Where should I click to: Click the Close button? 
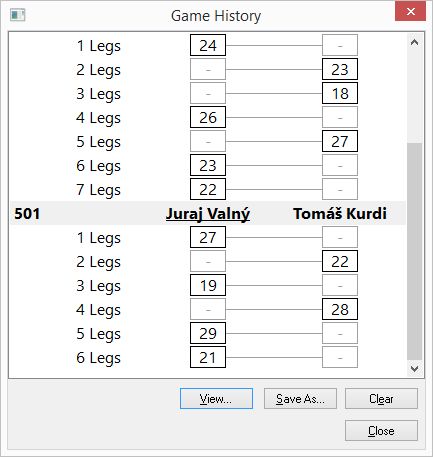[381, 431]
